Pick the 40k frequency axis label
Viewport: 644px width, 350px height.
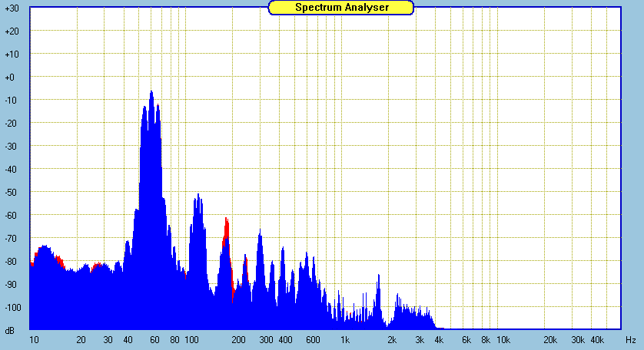click(x=597, y=339)
